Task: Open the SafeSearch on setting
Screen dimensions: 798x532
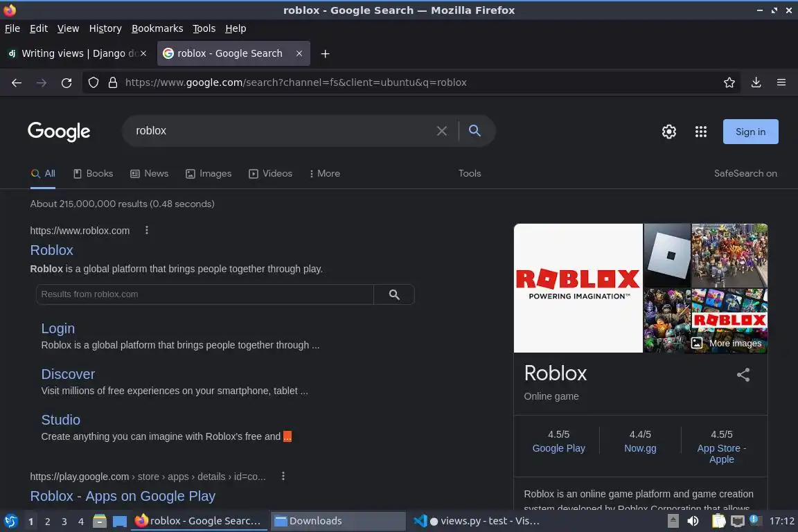Action: pyautogui.click(x=745, y=174)
